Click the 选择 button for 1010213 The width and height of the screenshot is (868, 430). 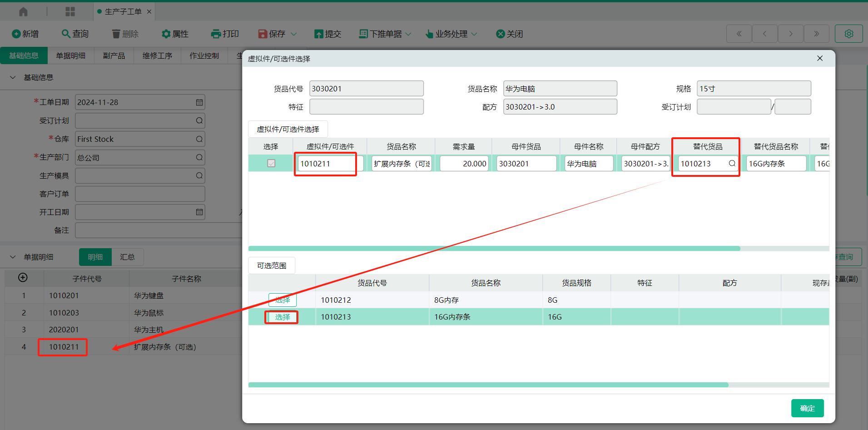[283, 317]
